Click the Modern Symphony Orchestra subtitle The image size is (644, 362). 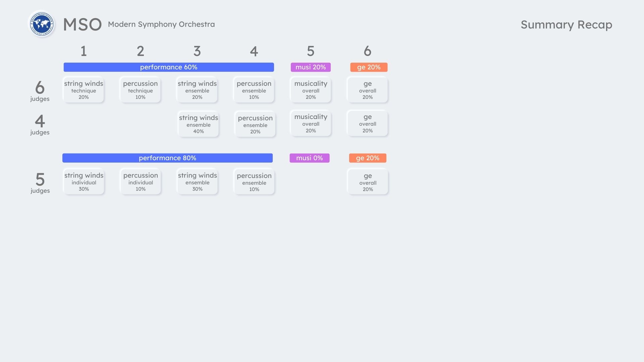[x=161, y=24]
